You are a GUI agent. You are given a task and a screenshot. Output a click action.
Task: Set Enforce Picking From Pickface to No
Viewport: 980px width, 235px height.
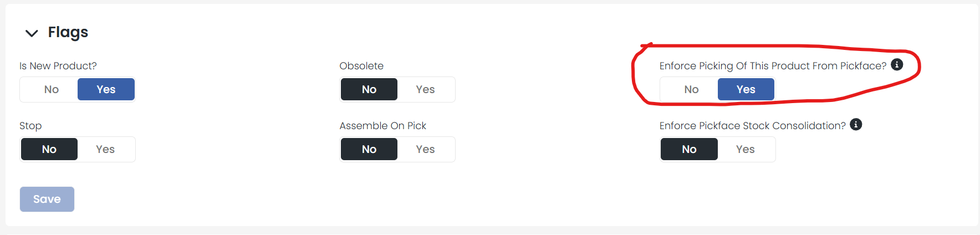pyautogui.click(x=691, y=89)
